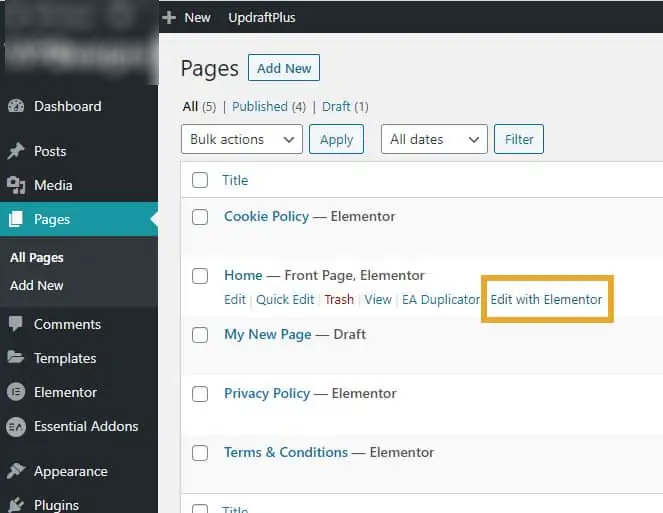663x513 pixels.
Task: Move the Home page to Trash
Action: [339, 299]
